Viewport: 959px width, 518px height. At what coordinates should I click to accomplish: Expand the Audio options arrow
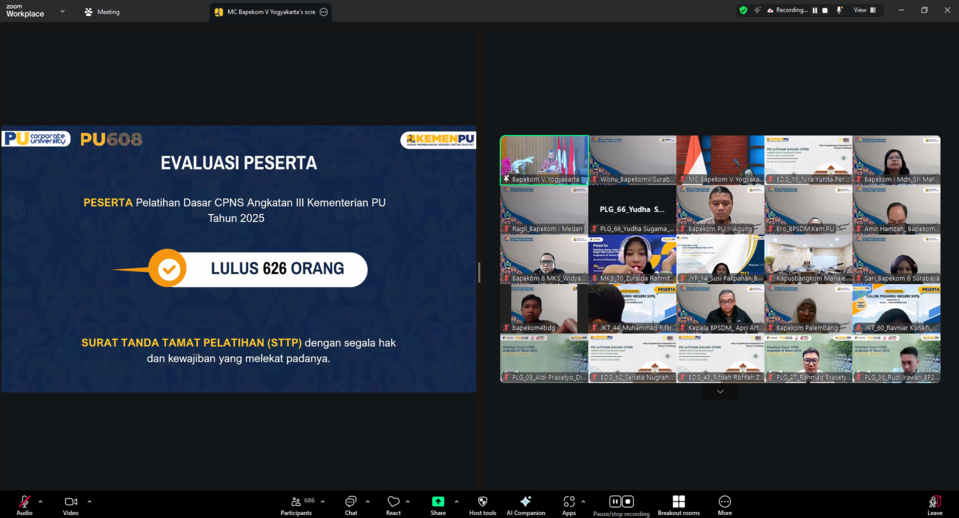[x=41, y=502]
